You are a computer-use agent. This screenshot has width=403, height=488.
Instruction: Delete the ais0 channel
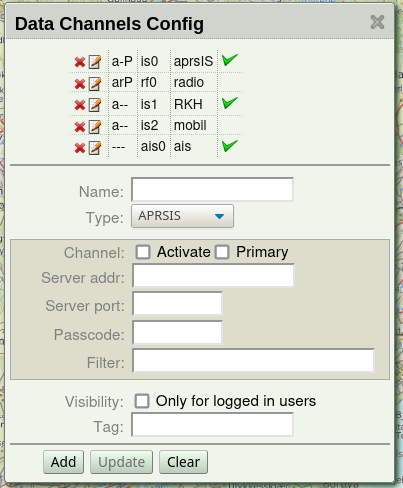point(80,148)
